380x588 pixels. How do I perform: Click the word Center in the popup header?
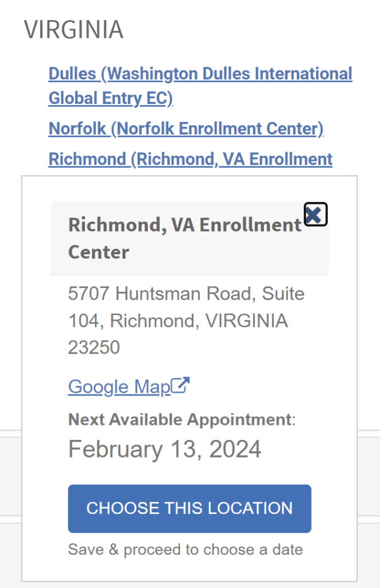[x=99, y=252]
